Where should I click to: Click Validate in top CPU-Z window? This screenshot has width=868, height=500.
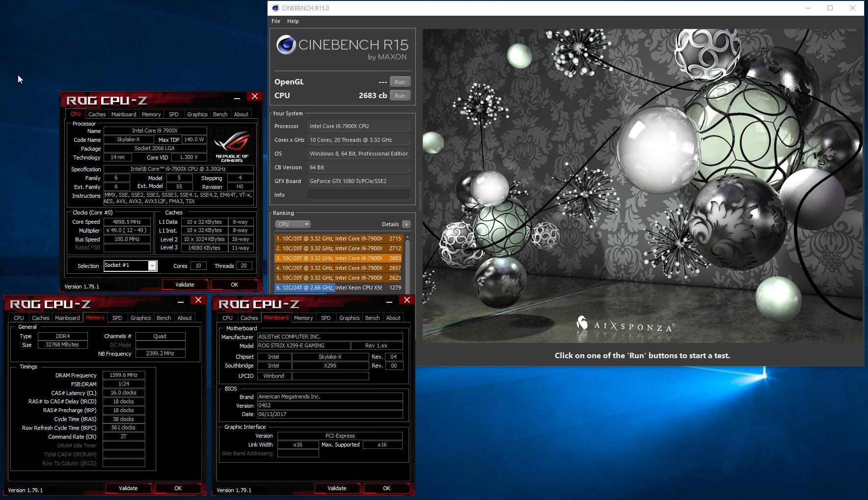(185, 284)
